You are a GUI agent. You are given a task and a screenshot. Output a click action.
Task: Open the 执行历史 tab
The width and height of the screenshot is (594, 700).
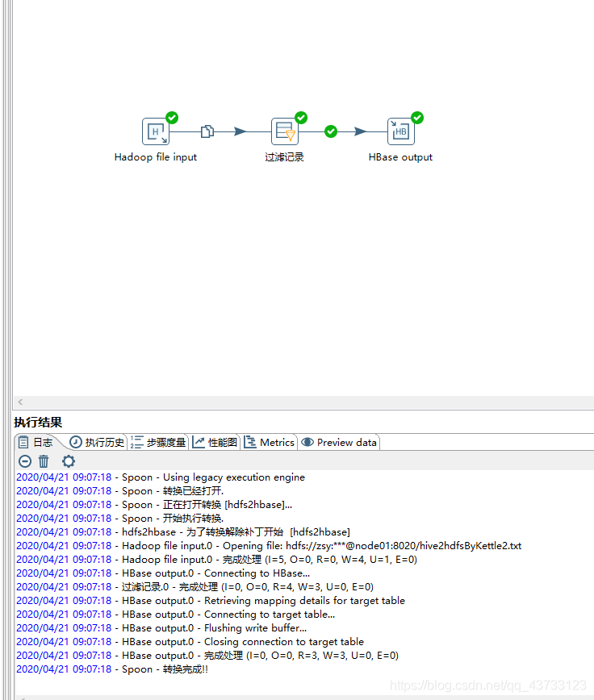tap(97, 443)
